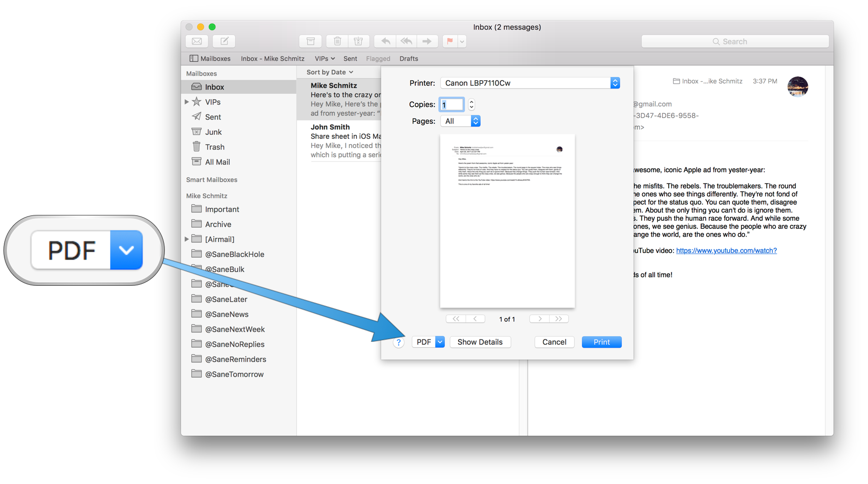The width and height of the screenshot is (868, 484).
Task: Archive the selected message
Action: [x=310, y=41]
